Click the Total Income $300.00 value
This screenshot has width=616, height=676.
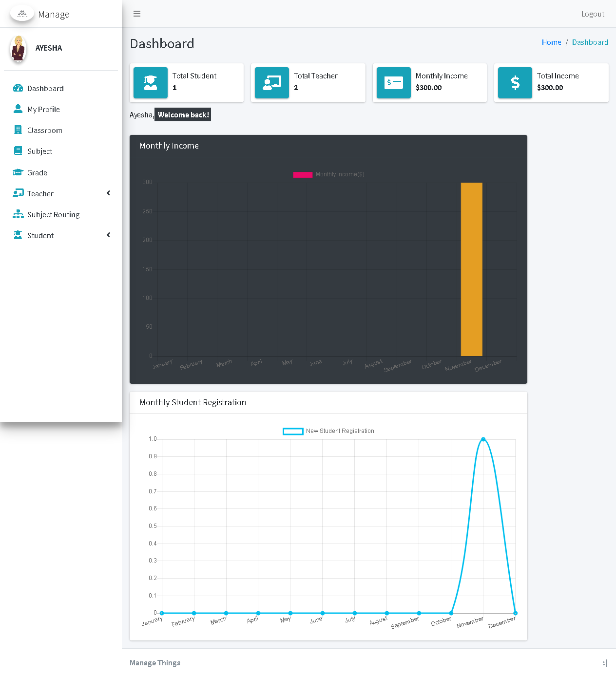pos(550,88)
